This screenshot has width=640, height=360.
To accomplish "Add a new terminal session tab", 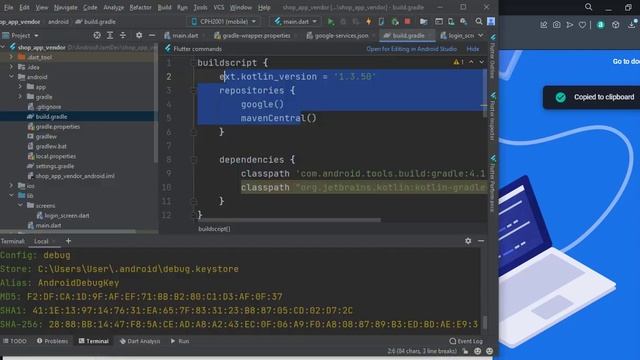I will click(x=68, y=241).
